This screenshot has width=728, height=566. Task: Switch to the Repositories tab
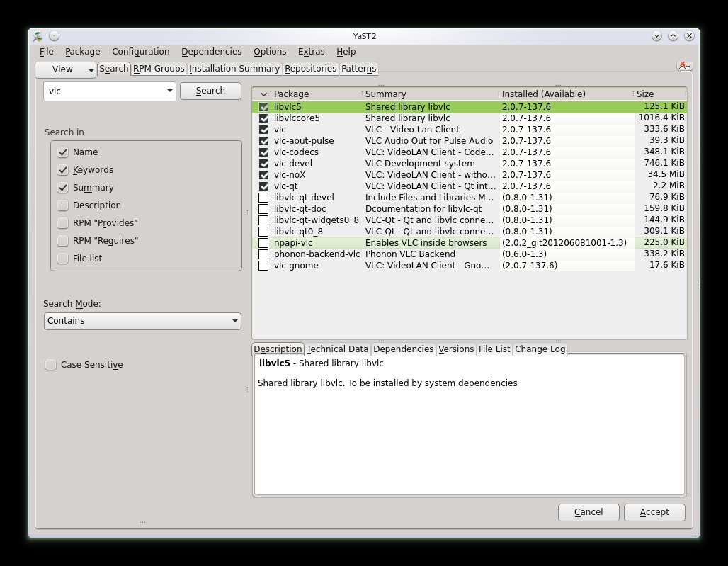pos(311,69)
